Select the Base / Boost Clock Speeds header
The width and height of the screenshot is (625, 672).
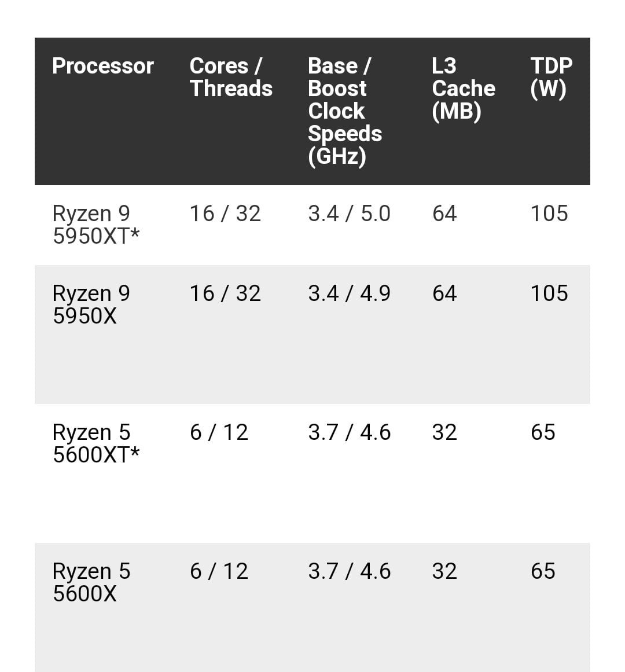pos(344,111)
